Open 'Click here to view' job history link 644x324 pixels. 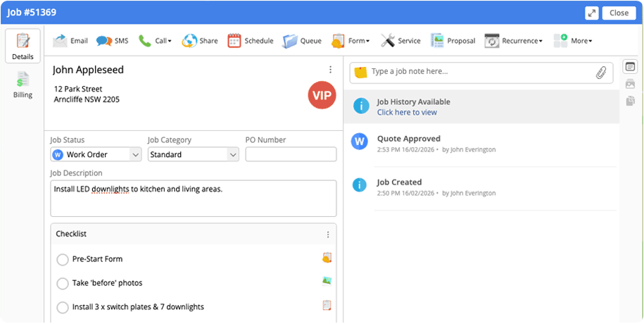coord(407,112)
